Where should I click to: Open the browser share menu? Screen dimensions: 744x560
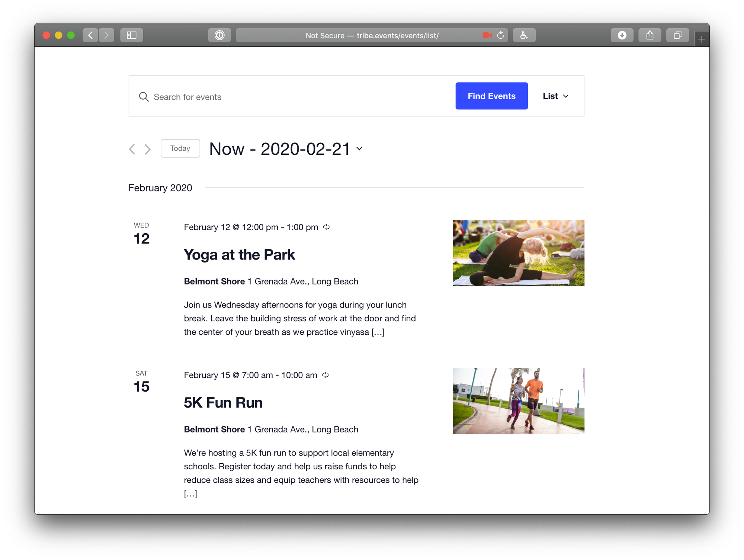(x=650, y=35)
